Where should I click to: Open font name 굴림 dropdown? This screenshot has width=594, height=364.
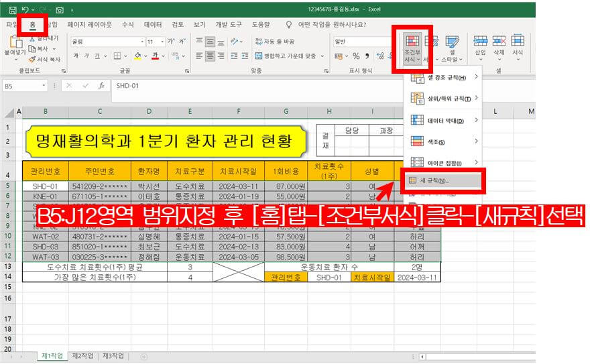pos(142,42)
